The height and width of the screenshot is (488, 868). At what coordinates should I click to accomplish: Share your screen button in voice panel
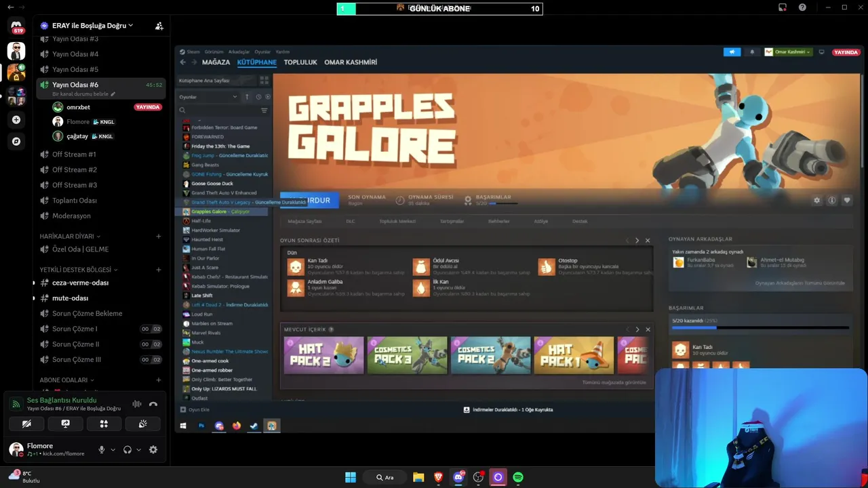65,424
